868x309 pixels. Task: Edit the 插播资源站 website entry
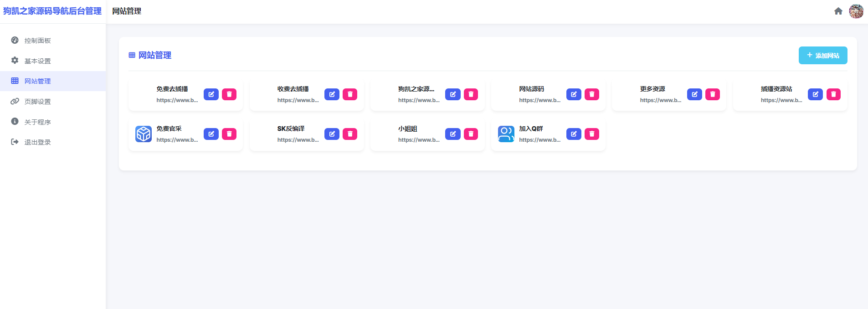tap(815, 94)
